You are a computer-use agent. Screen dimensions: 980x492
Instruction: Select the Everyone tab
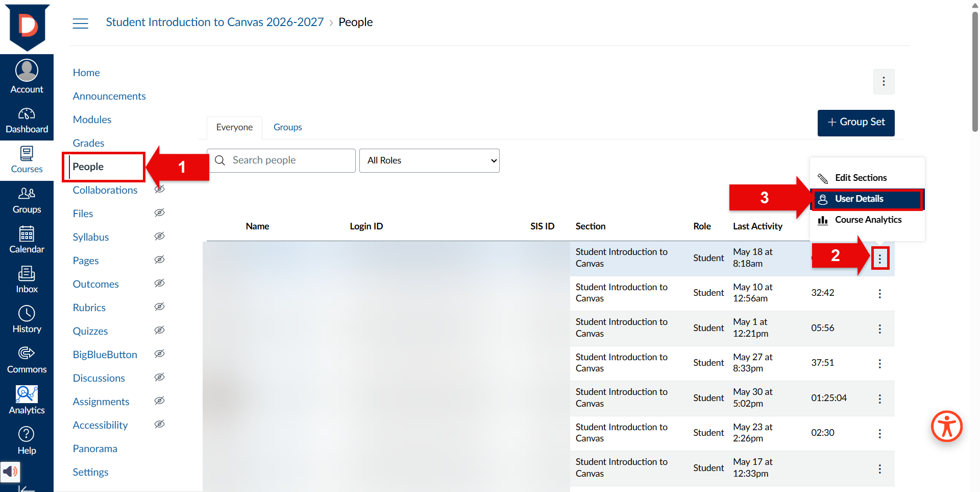tap(234, 127)
